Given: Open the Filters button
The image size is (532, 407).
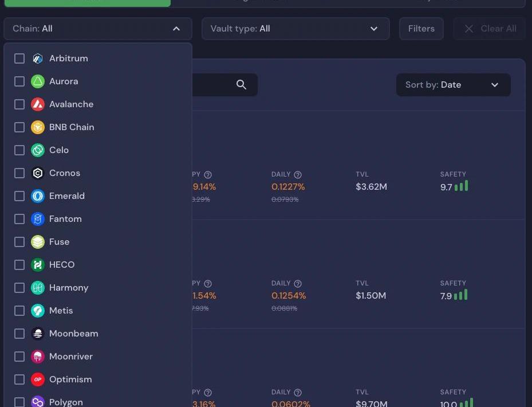Looking at the screenshot, I should click(x=421, y=29).
